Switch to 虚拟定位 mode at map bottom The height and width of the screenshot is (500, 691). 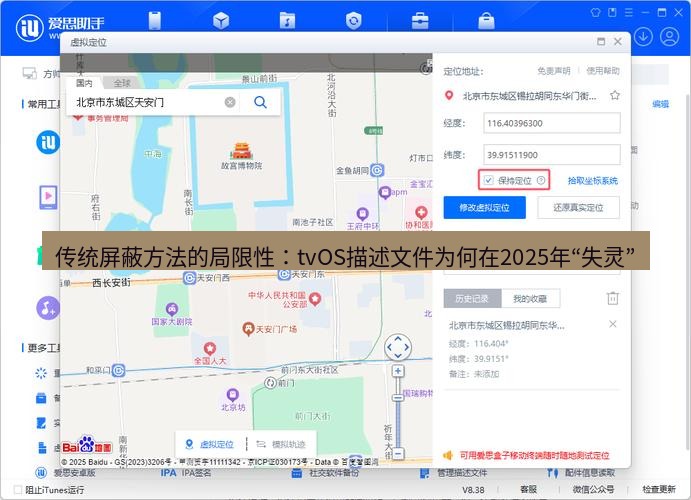tap(210, 444)
